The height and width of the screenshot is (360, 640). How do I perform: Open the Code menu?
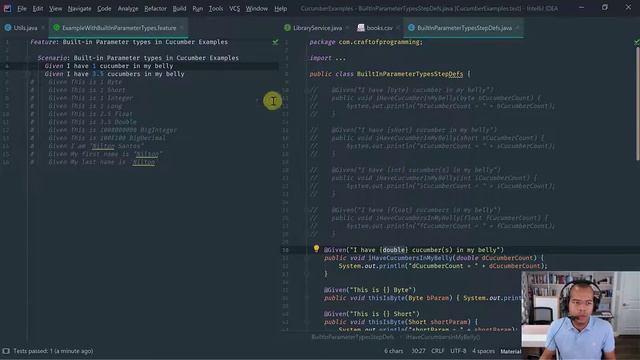click(x=104, y=9)
